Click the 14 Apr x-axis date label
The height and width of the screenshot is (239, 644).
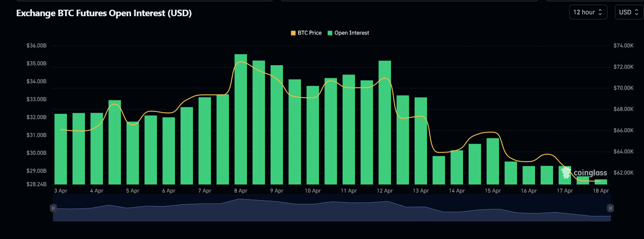pyautogui.click(x=457, y=190)
